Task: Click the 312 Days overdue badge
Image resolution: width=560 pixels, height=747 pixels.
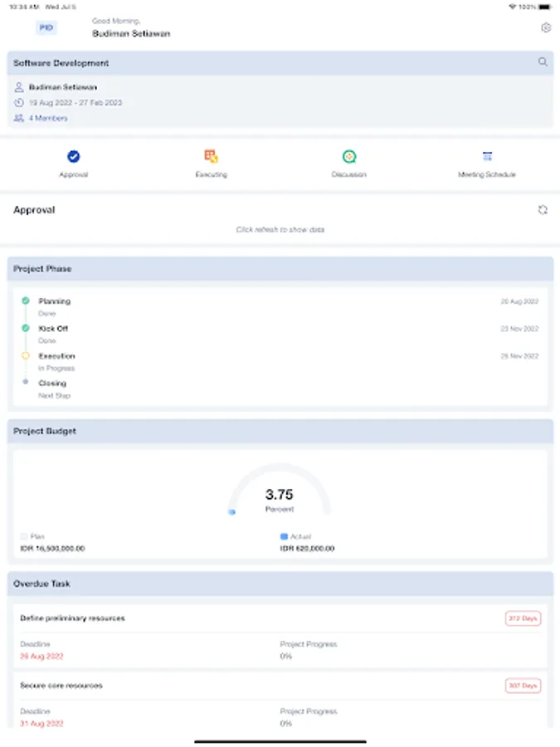Action: coord(523,618)
